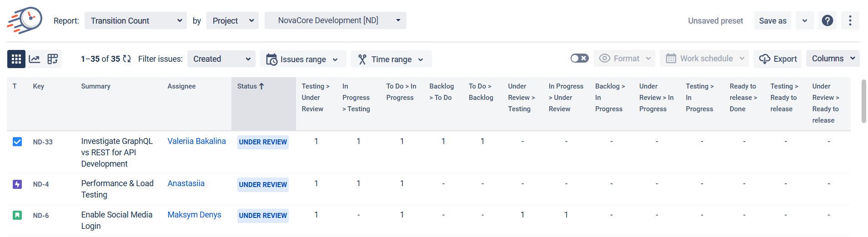The height and width of the screenshot is (237, 868).
Task: Click the Export button
Action: 778,59
